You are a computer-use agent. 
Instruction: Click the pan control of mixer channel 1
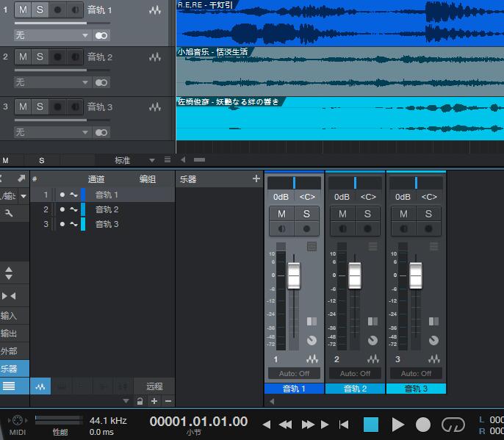pyautogui.click(x=294, y=183)
